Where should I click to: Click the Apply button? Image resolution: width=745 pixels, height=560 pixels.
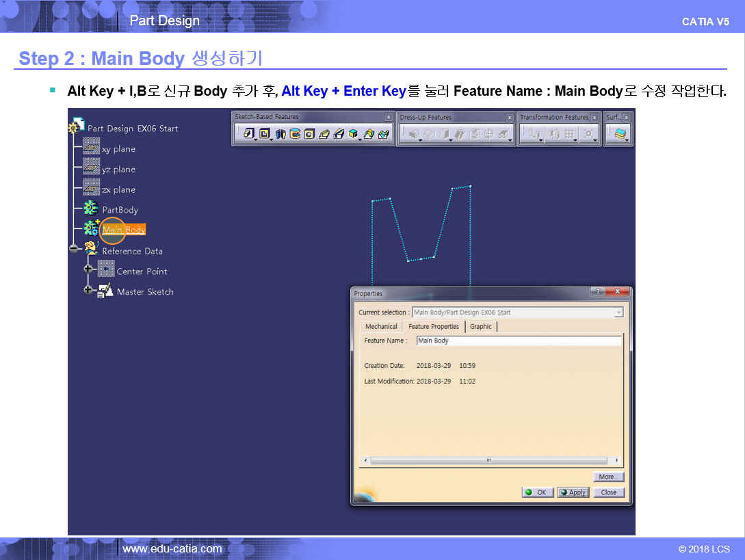(x=573, y=492)
